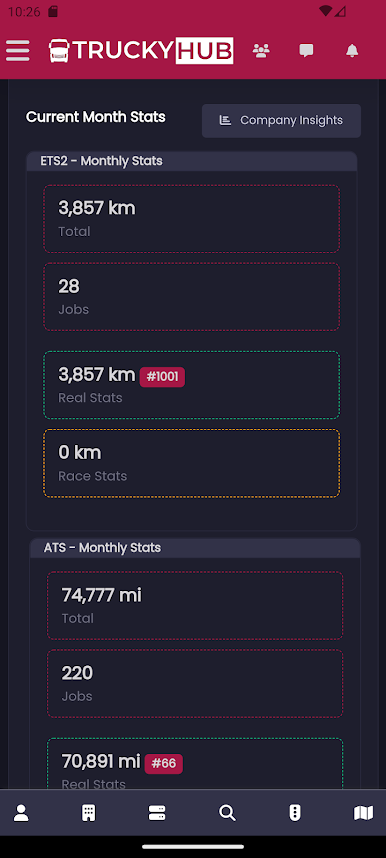Image resolution: width=386 pixels, height=858 pixels.
Task: Tap the TruckyHub logo
Action: 141,51
